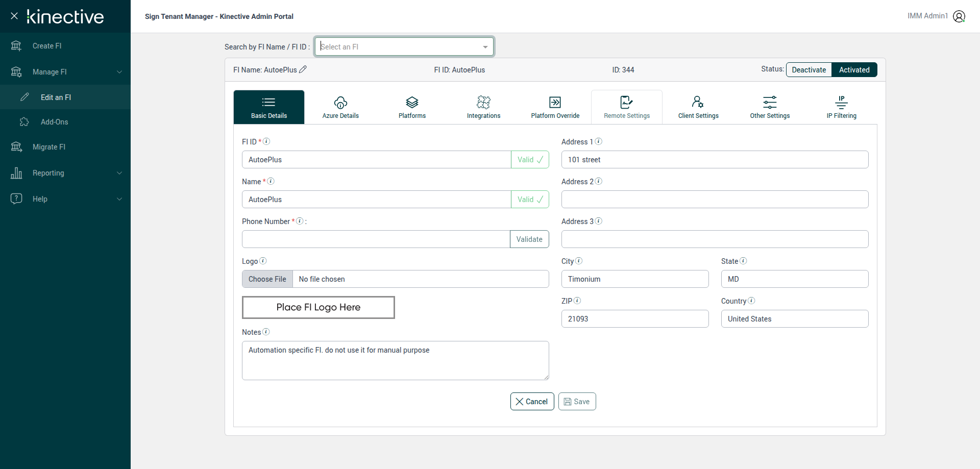Click the 'ID: 344' text

[623, 70]
